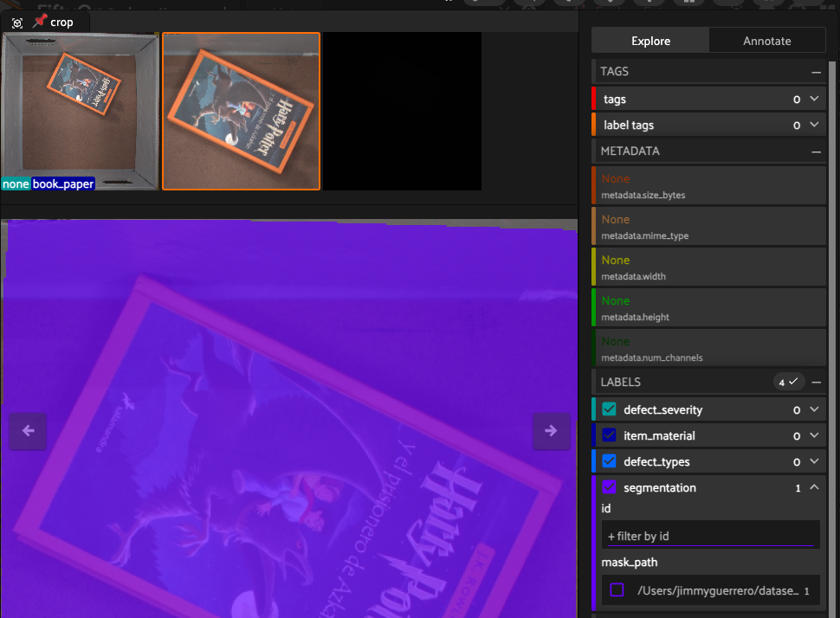Select the black empty thumbnail
This screenshot has width=840, height=618.
403,112
